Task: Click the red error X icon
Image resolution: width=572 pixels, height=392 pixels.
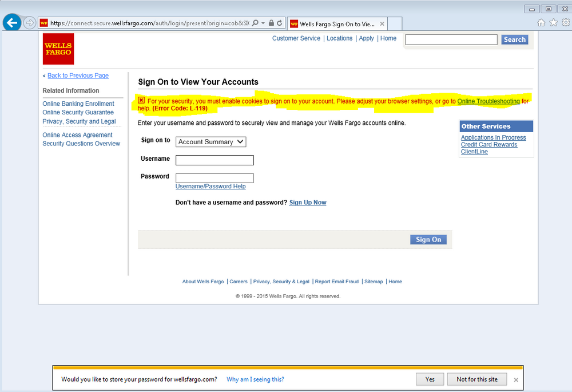Action: (141, 100)
